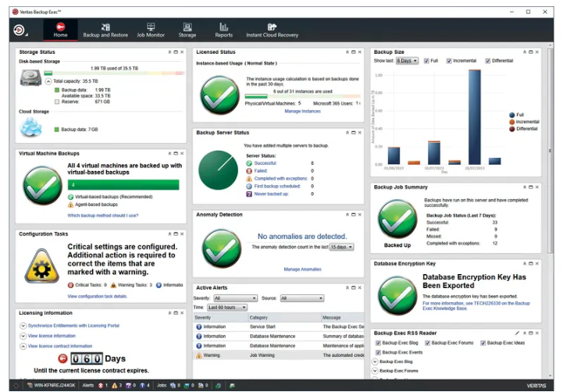
Task: Click the disk storage usage bar
Action: point(114,73)
